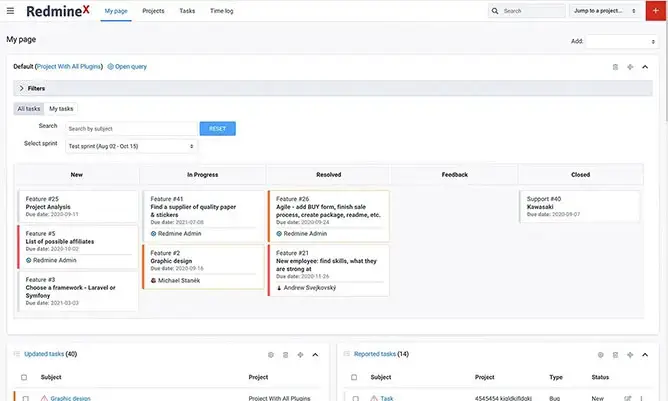668x401 pixels.
Task: Click list icon beside Updated tasks title
Action: 17,354
